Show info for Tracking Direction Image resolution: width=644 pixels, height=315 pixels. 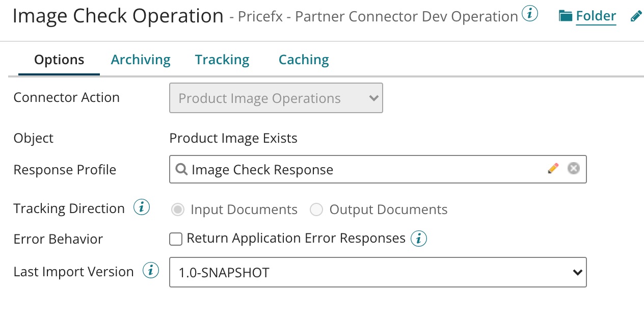(x=142, y=207)
